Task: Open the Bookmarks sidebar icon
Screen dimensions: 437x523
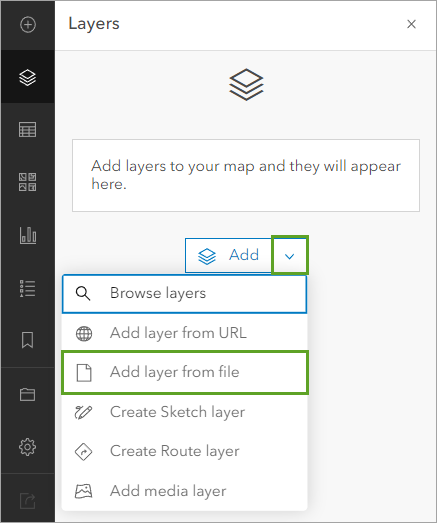Action: (x=28, y=340)
